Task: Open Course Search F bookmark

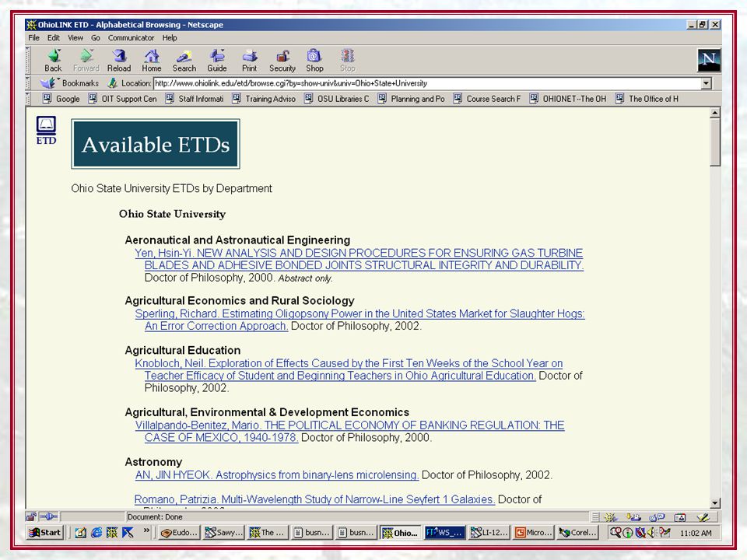Action: point(487,99)
